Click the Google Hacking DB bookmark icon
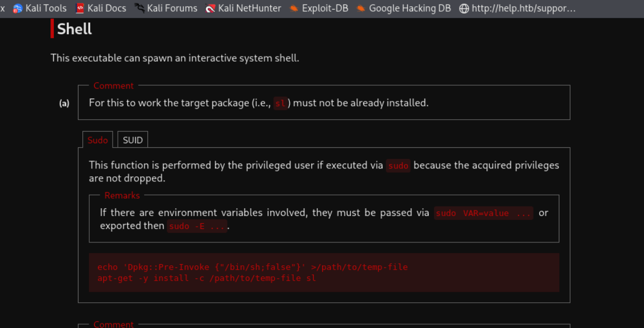Screen dimensions: 644x328 (361, 8)
